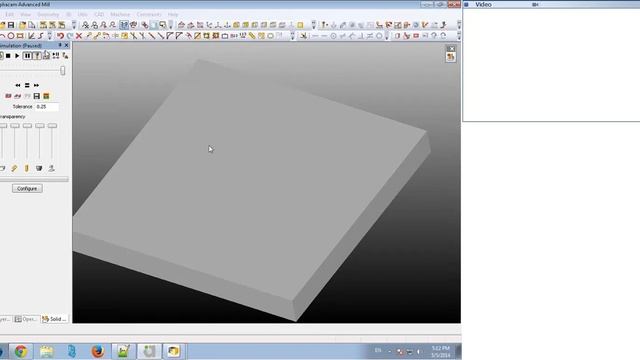Screen dimensions: 640x360
Task: Pin the Simulation panel with the pushpin
Action: [x=60, y=45]
